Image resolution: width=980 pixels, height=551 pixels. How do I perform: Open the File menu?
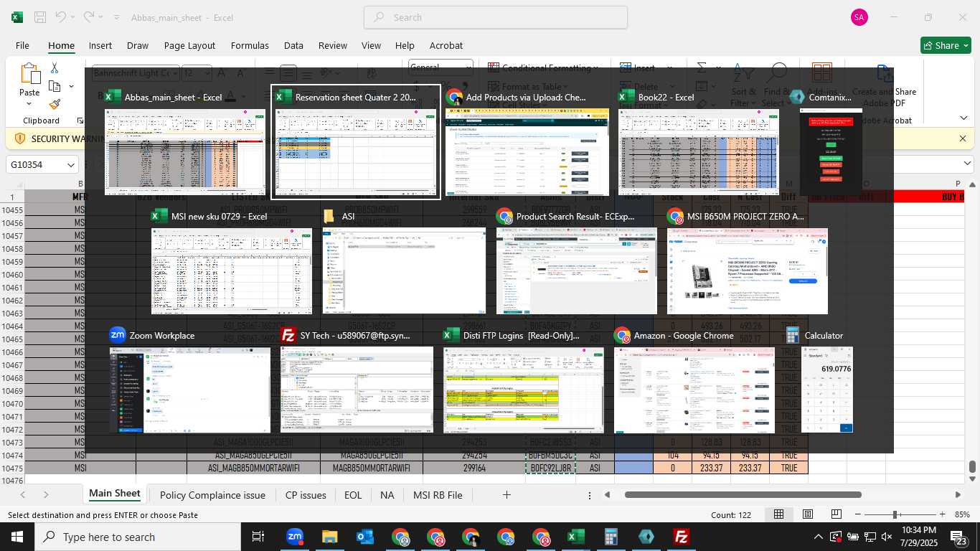22,45
